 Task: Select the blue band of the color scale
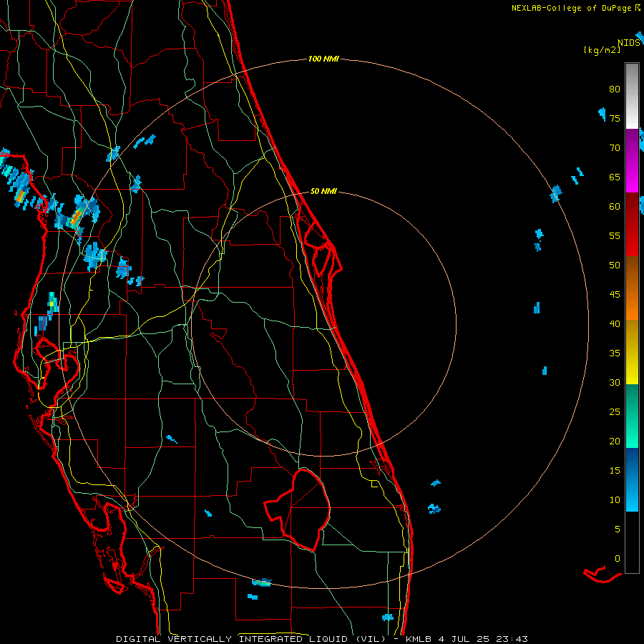632,479
